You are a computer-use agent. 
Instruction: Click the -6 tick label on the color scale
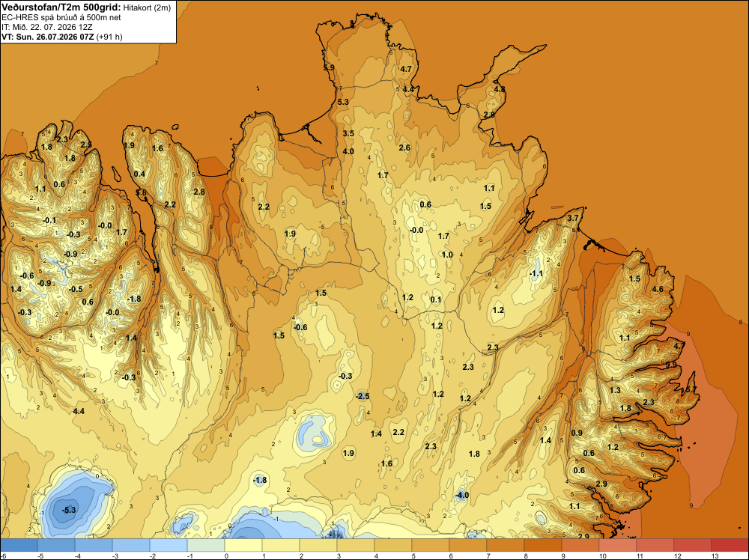point(3,556)
